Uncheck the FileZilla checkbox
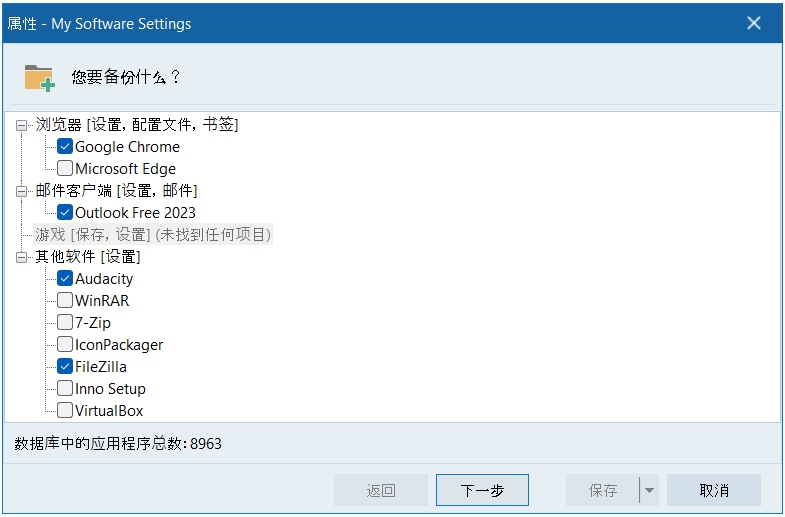This screenshot has width=785, height=517. [x=65, y=367]
